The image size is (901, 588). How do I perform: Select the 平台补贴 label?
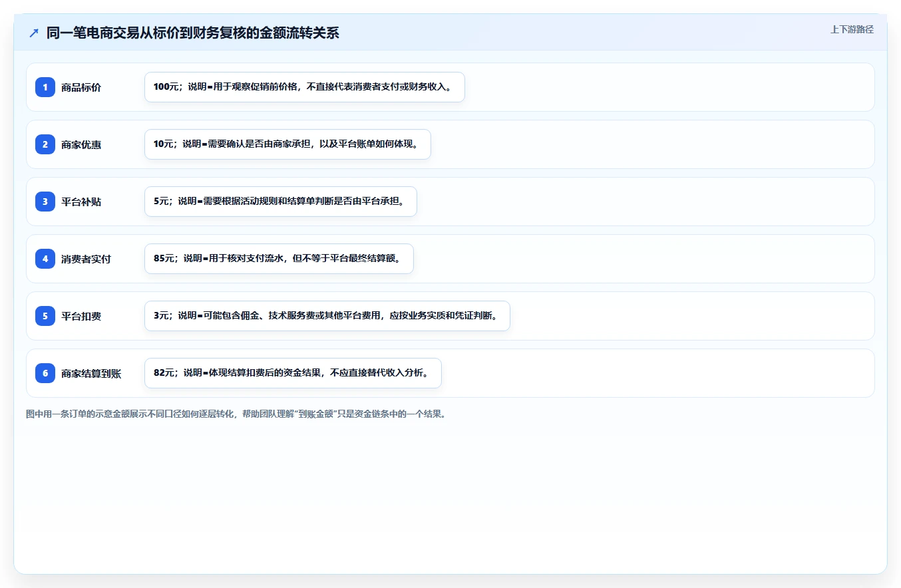coord(81,202)
